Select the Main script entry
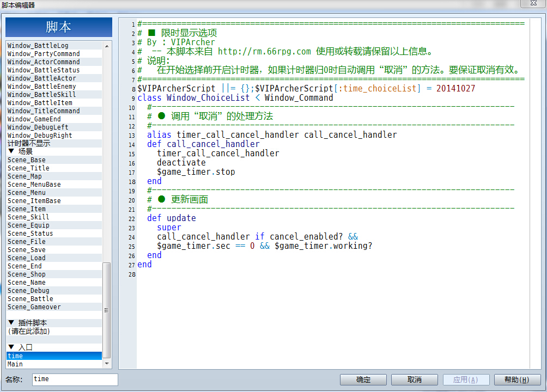 coord(54,364)
